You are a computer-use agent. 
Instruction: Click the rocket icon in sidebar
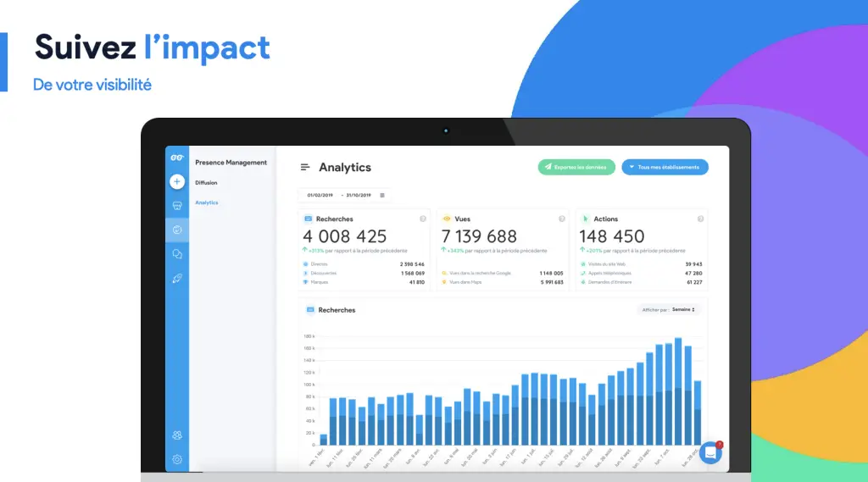click(176, 279)
